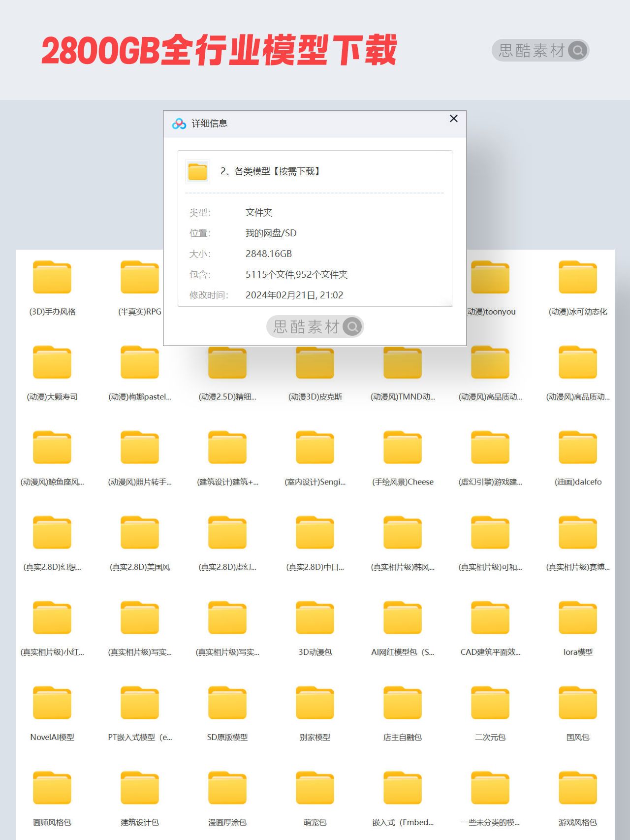The image size is (630, 840).
Task: Open the 嵌入式 (Embed folder
Action: pos(403,788)
